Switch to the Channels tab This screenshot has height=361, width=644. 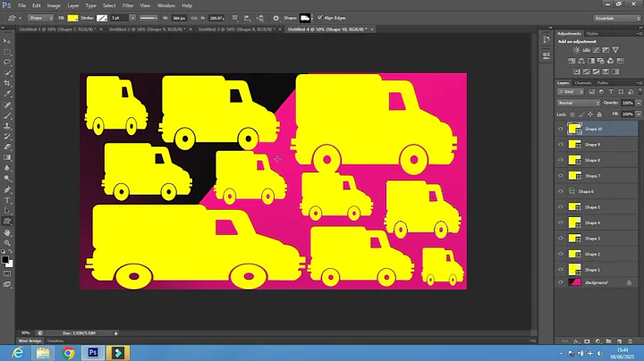tap(583, 83)
